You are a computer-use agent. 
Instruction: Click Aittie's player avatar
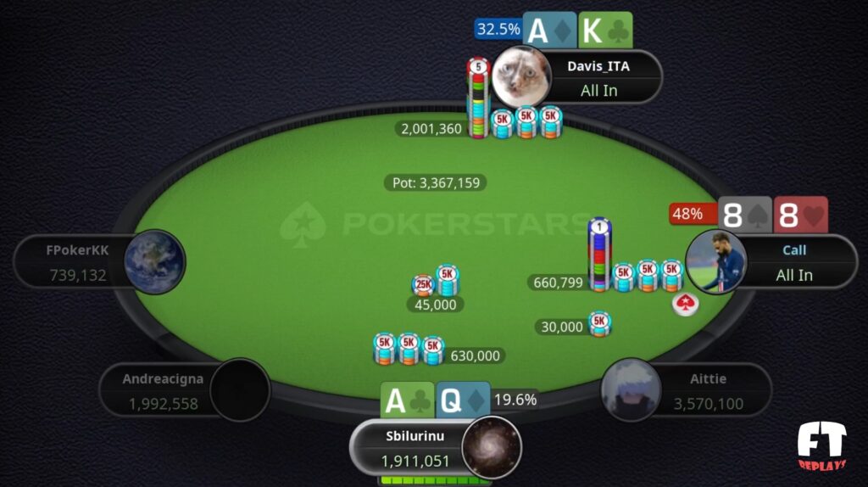[x=631, y=390]
